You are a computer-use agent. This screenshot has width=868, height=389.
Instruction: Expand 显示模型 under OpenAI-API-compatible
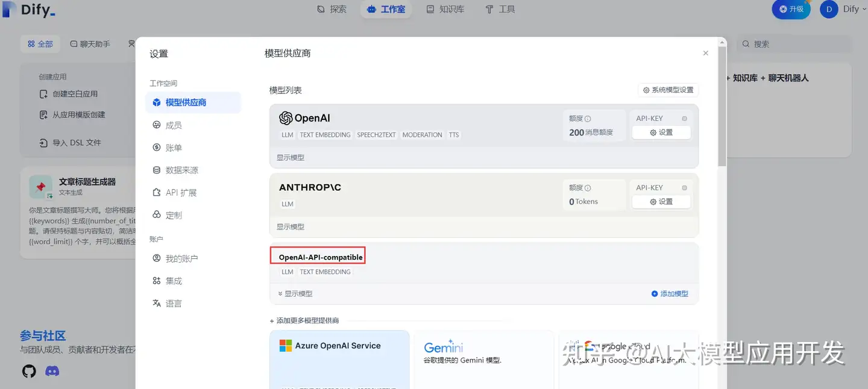pyautogui.click(x=295, y=294)
